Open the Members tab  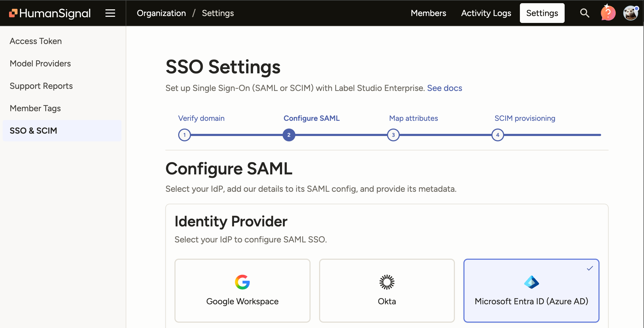point(428,13)
